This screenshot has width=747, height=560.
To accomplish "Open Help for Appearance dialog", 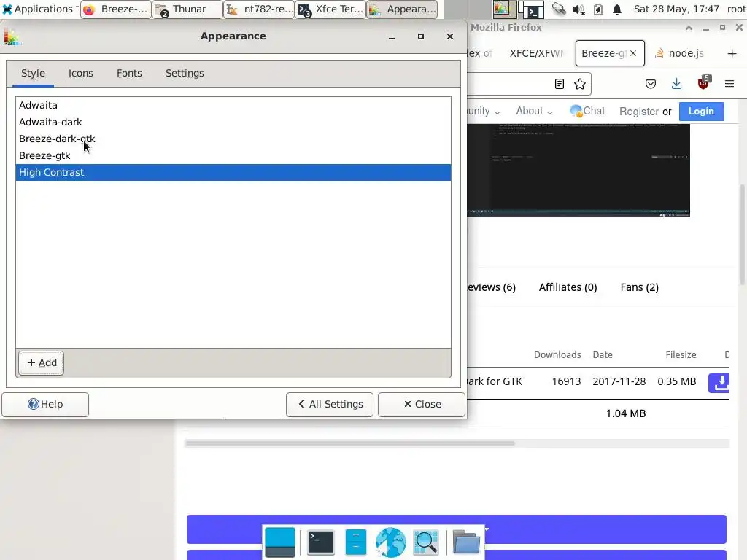I will [45, 404].
